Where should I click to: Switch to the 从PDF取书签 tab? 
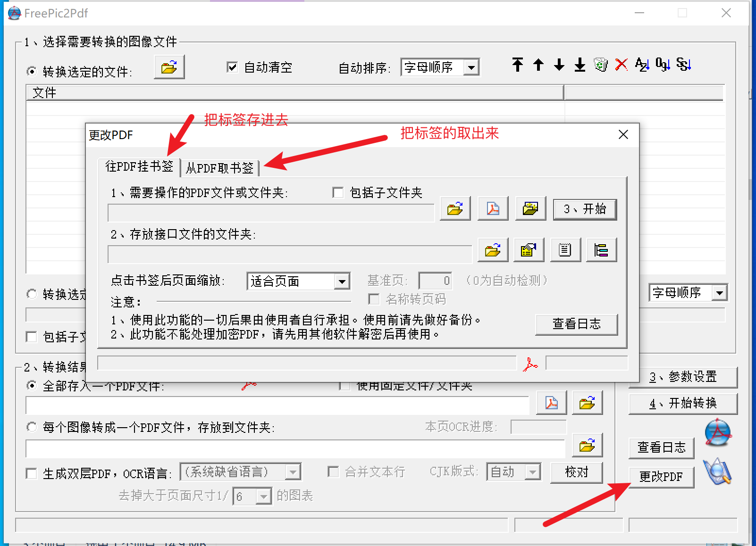219,168
